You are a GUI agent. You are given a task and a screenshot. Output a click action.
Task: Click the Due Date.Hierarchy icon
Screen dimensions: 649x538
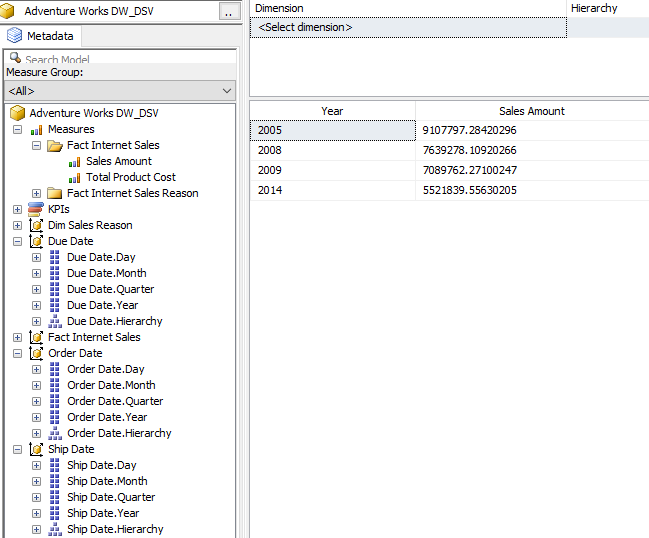55,321
